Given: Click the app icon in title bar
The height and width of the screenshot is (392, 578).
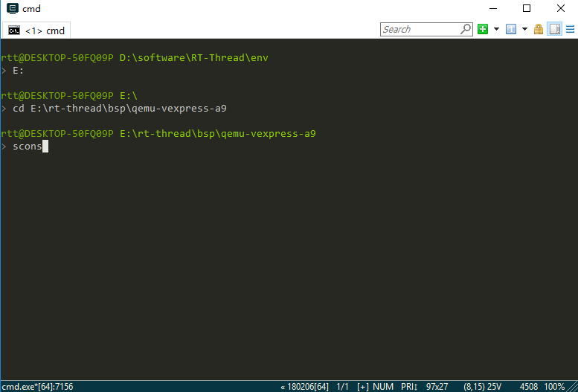Looking at the screenshot, I should [x=10, y=9].
